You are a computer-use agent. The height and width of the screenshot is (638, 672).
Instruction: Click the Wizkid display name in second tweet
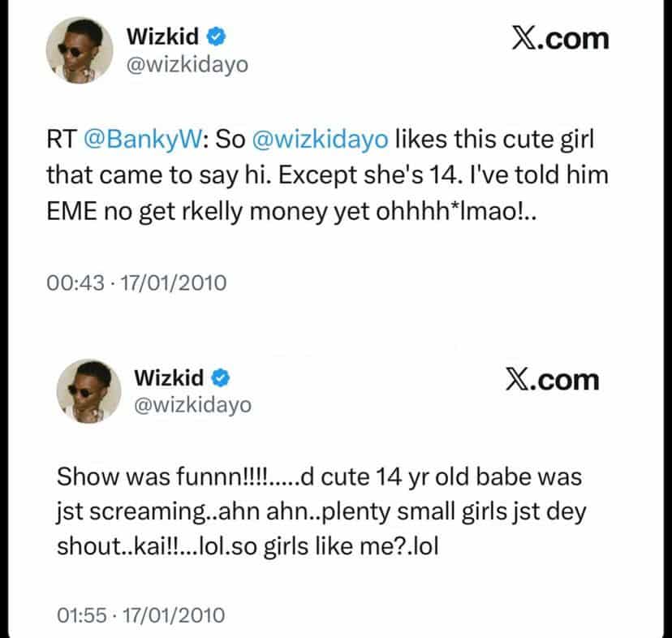point(169,377)
